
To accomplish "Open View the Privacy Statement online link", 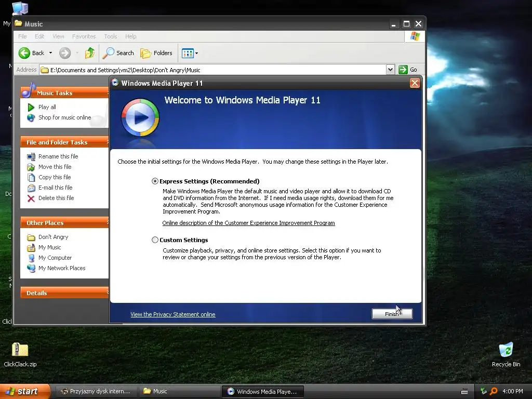I will click(172, 314).
